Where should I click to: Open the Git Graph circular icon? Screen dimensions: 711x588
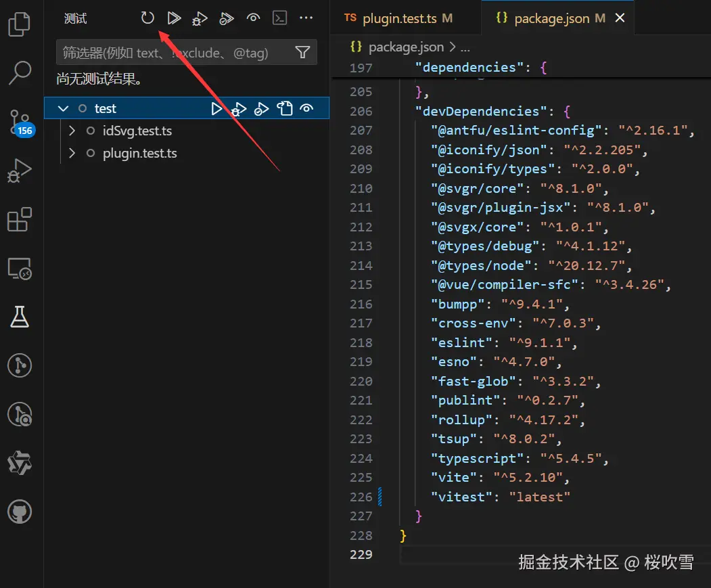tap(20, 365)
